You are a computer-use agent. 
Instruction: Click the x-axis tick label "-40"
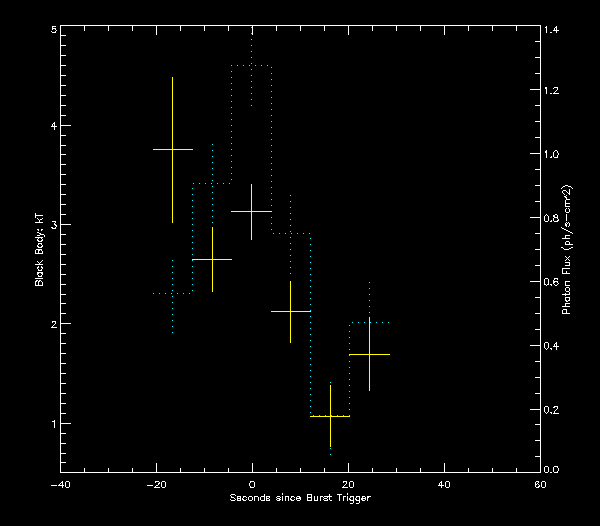tap(59, 484)
